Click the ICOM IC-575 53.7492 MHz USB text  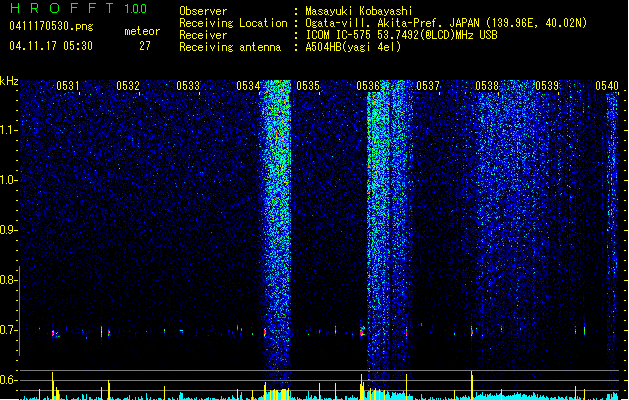pyautogui.click(x=402, y=35)
